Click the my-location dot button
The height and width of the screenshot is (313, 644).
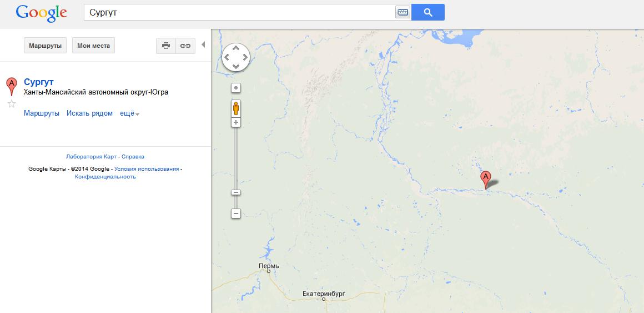[236, 88]
